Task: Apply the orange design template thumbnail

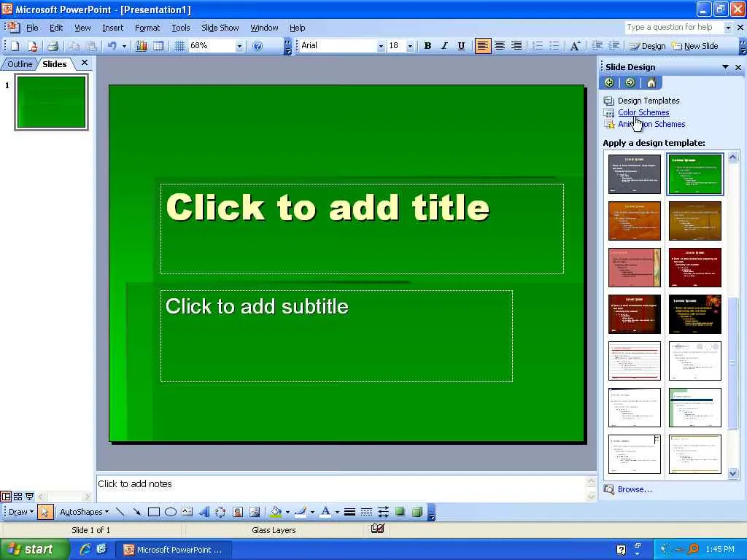Action: pyautogui.click(x=635, y=220)
